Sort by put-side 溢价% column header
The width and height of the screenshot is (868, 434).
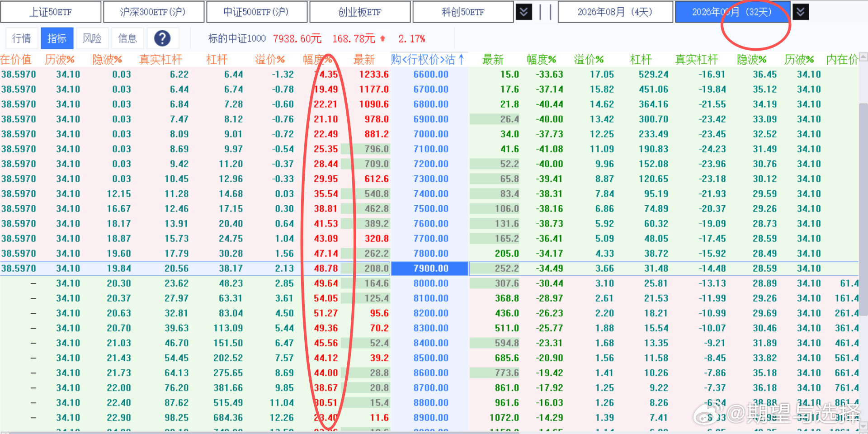[x=589, y=60]
